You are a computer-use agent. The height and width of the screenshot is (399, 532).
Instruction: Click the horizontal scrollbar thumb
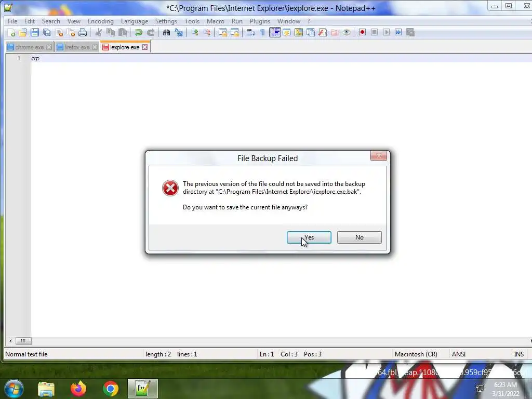pyautogui.click(x=23, y=341)
